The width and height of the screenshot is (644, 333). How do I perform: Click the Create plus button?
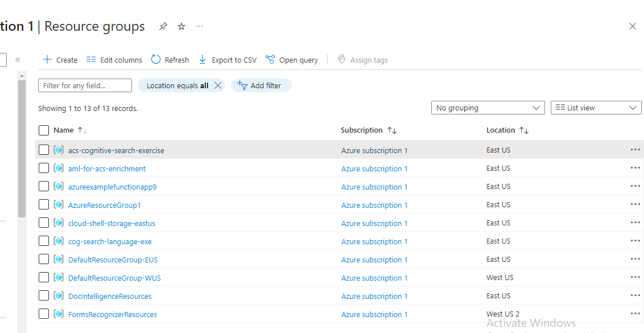[60, 60]
